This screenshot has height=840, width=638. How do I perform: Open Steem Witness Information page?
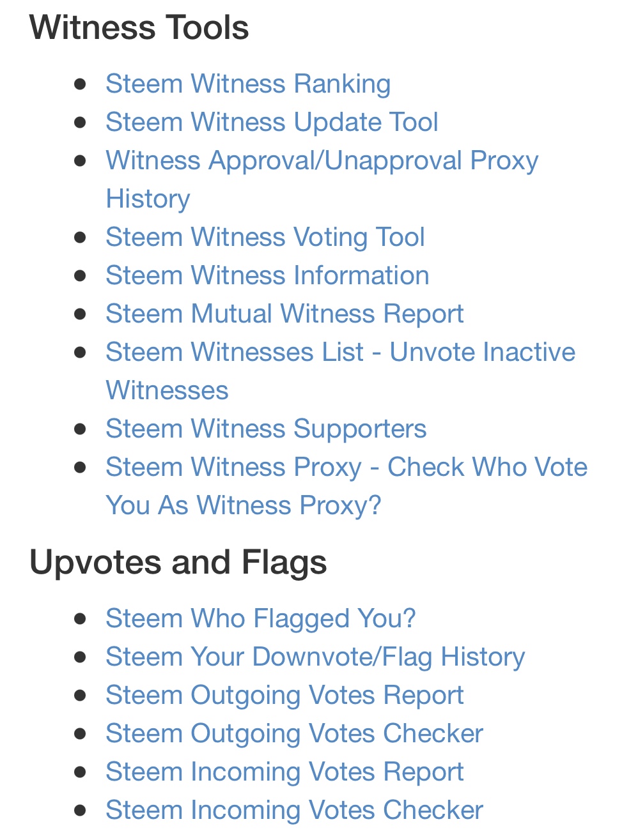click(267, 275)
